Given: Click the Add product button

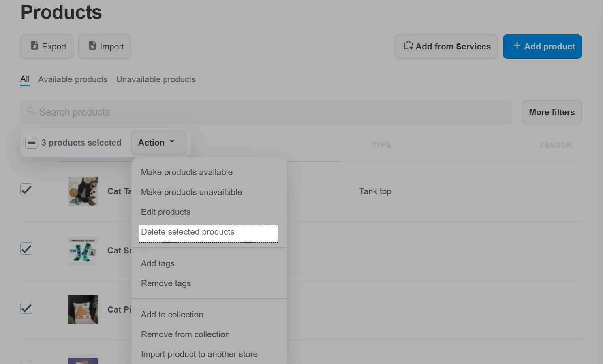Looking at the screenshot, I should tap(542, 46).
